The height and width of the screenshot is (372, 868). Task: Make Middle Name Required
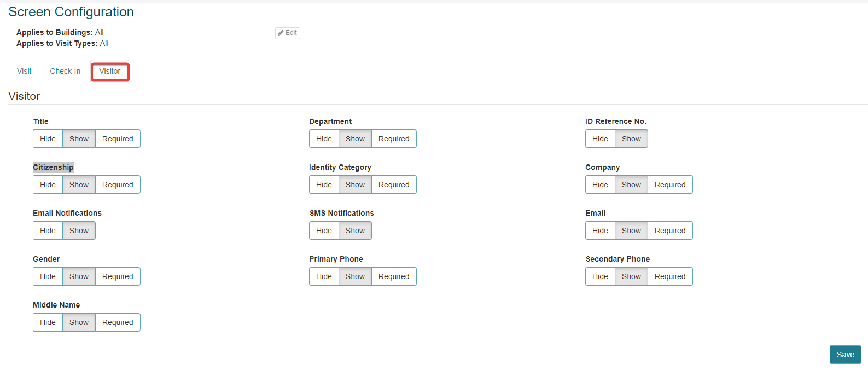(x=118, y=322)
